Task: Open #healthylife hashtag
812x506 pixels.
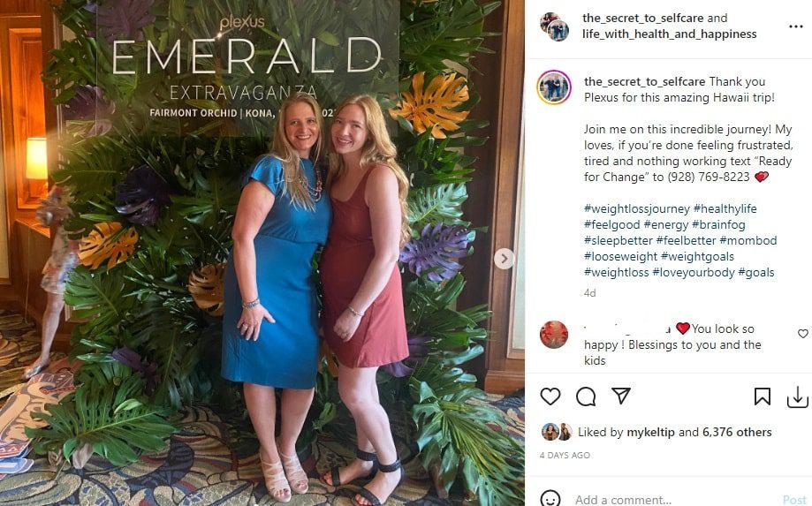Action: (x=725, y=209)
